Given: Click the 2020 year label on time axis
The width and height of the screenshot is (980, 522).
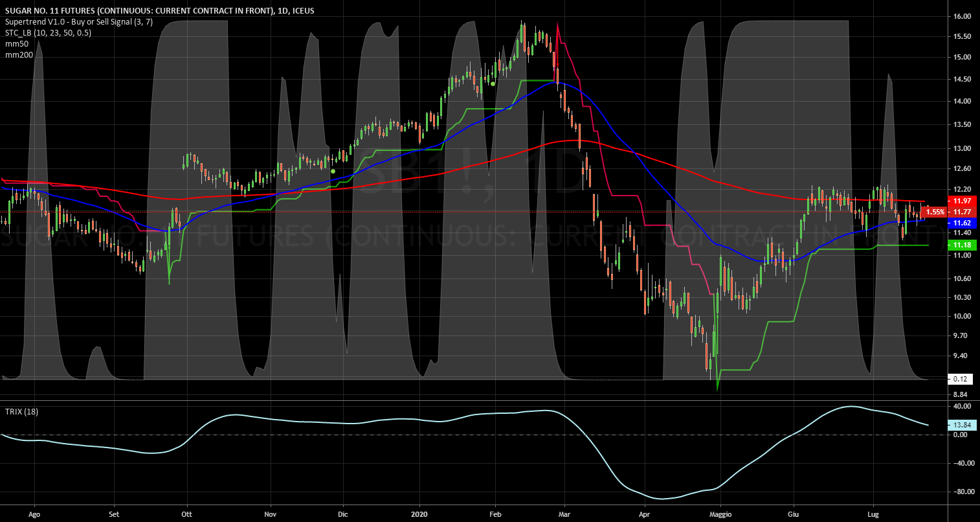Looking at the screenshot, I should 419,514.
